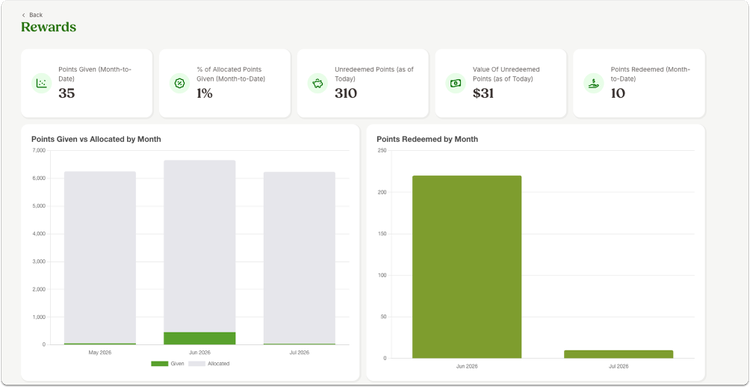Image resolution: width=750 pixels, height=387 pixels.
Task: Click the dollar bill Value of Unredeemed icon
Action: (455, 83)
